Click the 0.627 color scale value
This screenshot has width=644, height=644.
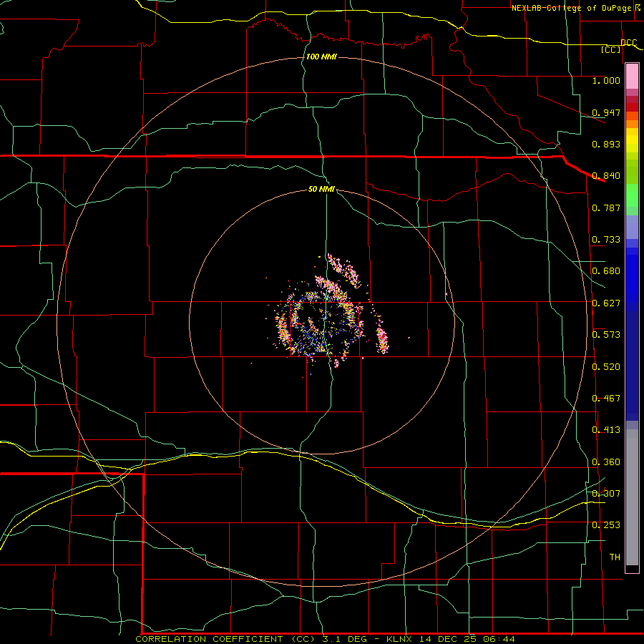606,303
